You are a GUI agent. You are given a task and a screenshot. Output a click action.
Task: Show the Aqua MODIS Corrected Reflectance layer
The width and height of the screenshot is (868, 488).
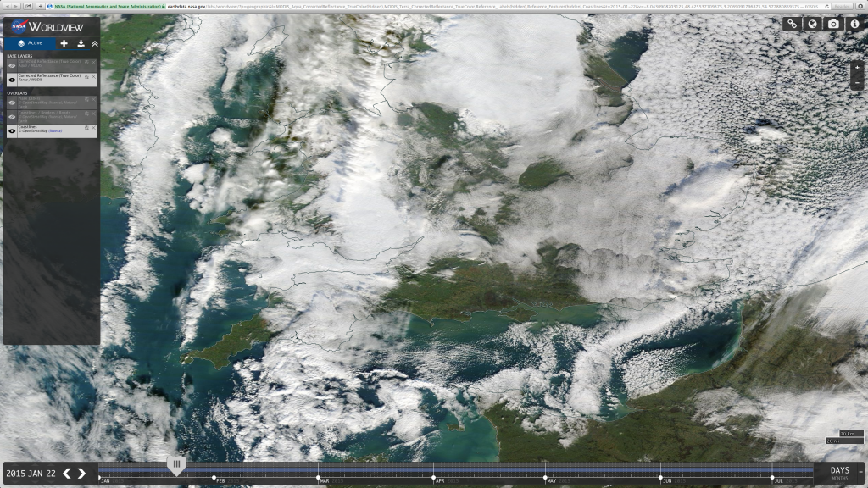(x=12, y=65)
